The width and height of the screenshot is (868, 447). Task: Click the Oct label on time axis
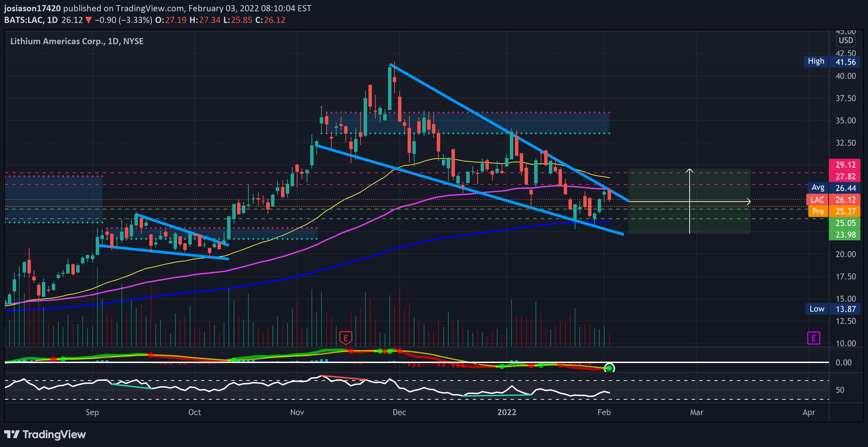coord(195,412)
